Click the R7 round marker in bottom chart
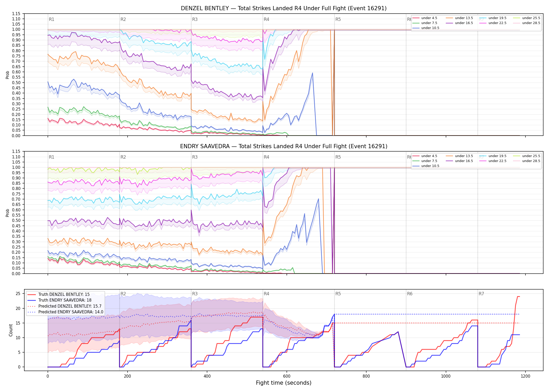 point(481,294)
